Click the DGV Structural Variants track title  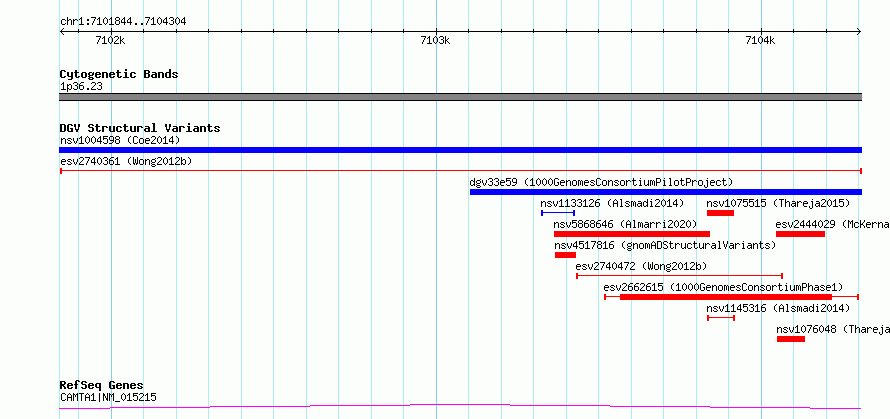[140, 128]
